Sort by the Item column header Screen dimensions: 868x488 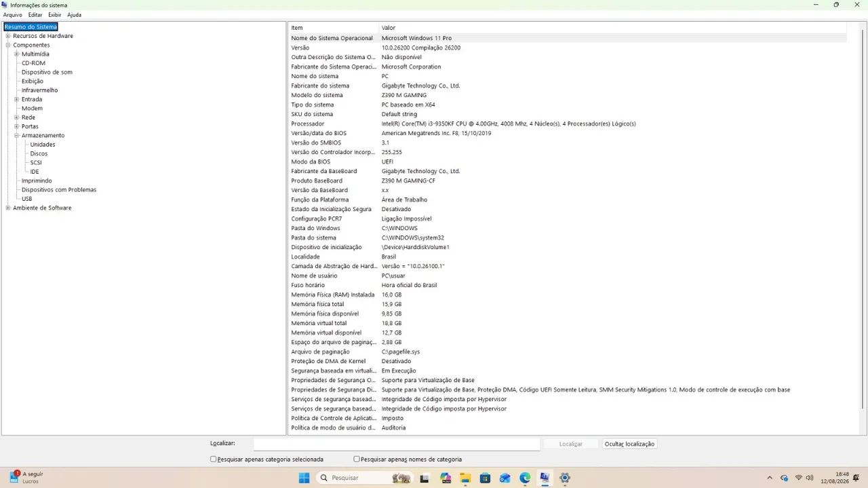(x=333, y=28)
